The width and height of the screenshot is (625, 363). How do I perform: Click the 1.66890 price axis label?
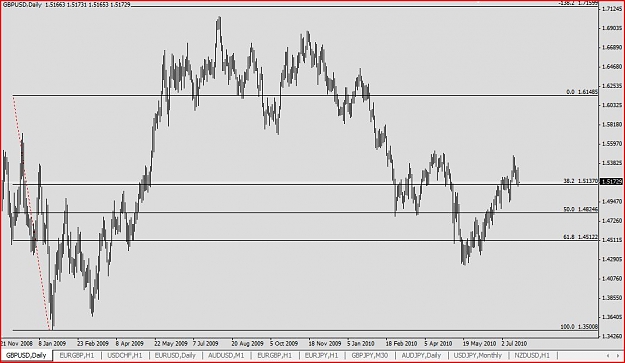click(611, 47)
